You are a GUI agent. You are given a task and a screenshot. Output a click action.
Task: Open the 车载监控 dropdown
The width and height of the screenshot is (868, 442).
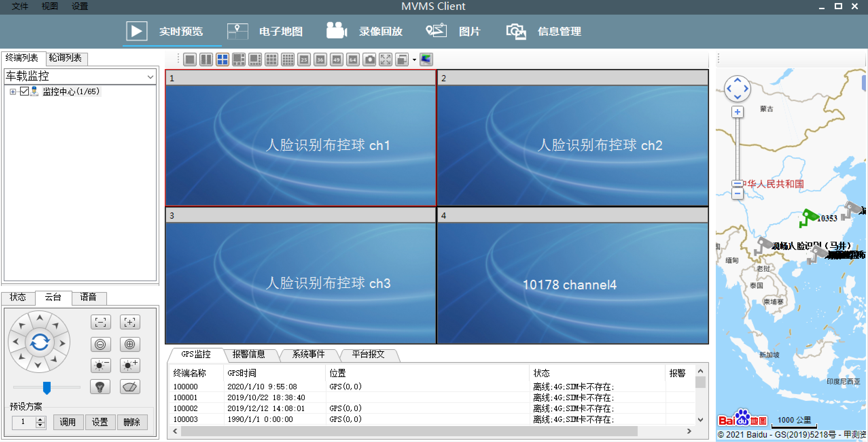[150, 77]
